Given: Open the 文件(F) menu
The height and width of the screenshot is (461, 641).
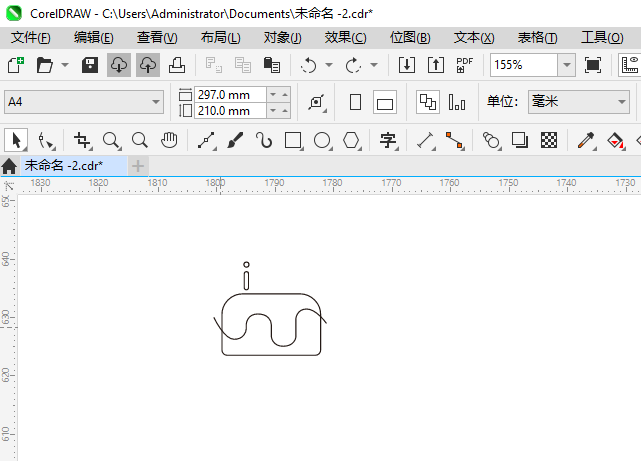Looking at the screenshot, I should pos(31,37).
